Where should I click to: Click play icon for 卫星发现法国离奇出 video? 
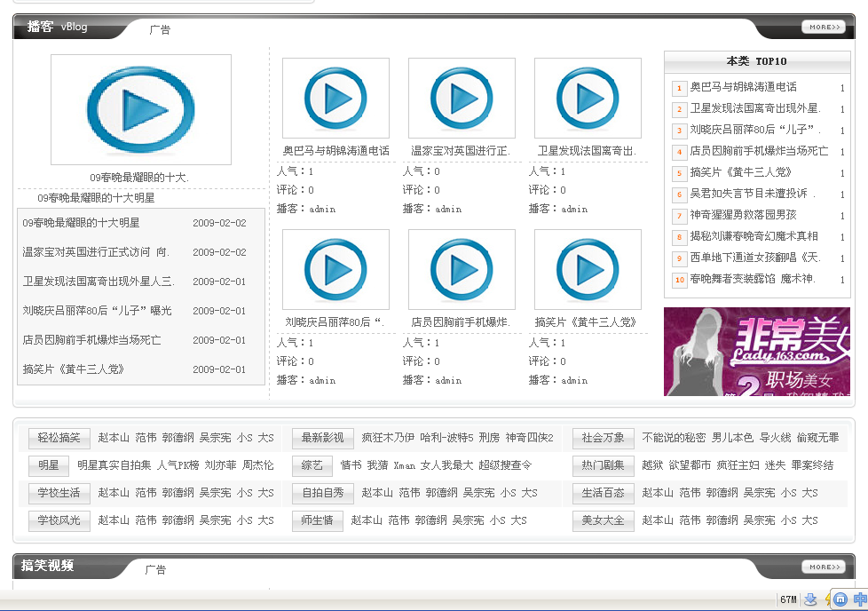[588, 98]
